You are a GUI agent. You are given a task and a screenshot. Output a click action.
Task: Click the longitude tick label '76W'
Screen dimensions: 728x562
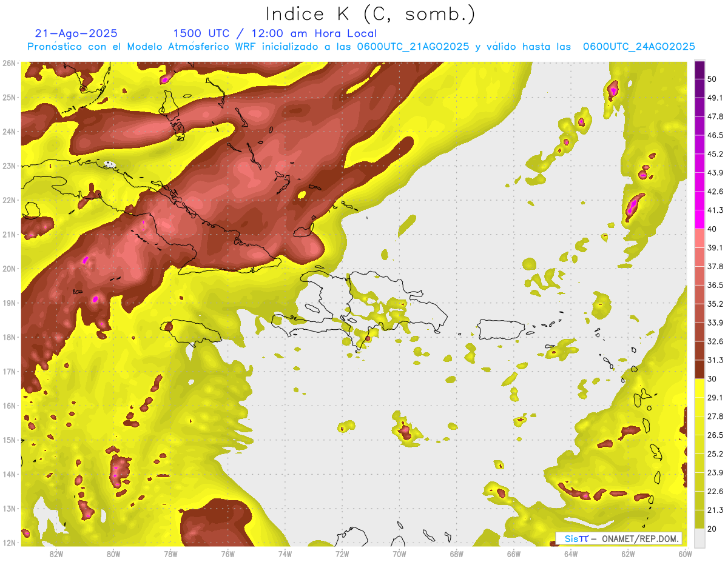227,554
